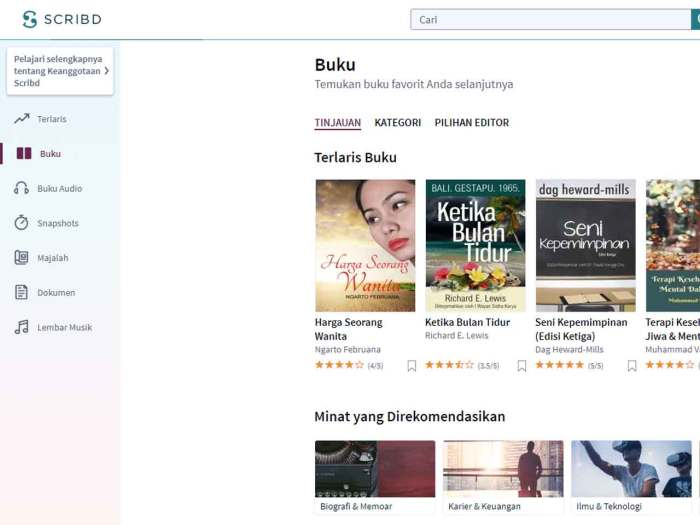Viewport: 700px width, 525px height.
Task: Open Terlaris in the sidebar
Action: (52, 119)
